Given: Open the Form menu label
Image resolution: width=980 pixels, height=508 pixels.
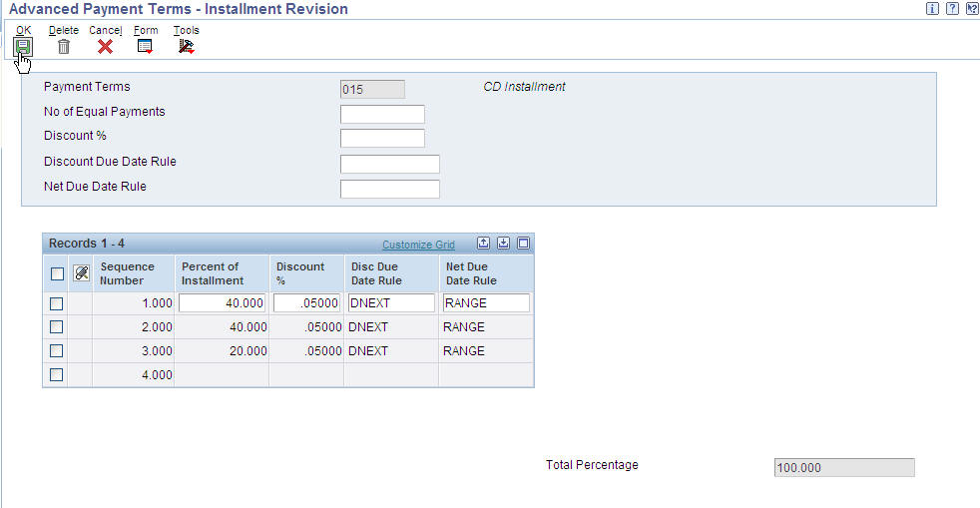Looking at the screenshot, I should [x=146, y=30].
